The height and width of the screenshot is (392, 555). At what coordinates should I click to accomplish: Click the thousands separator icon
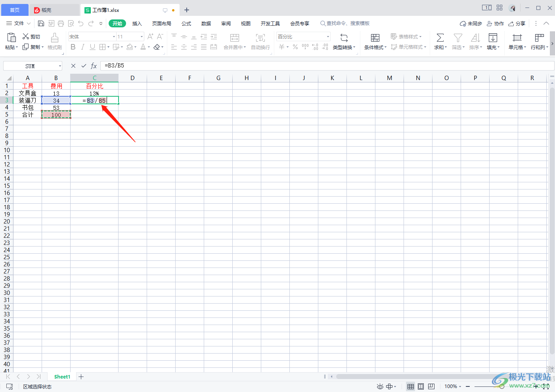point(305,47)
